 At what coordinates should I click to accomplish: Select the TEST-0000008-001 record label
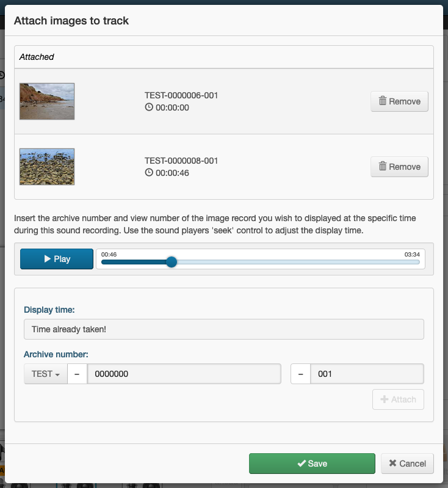click(x=181, y=161)
